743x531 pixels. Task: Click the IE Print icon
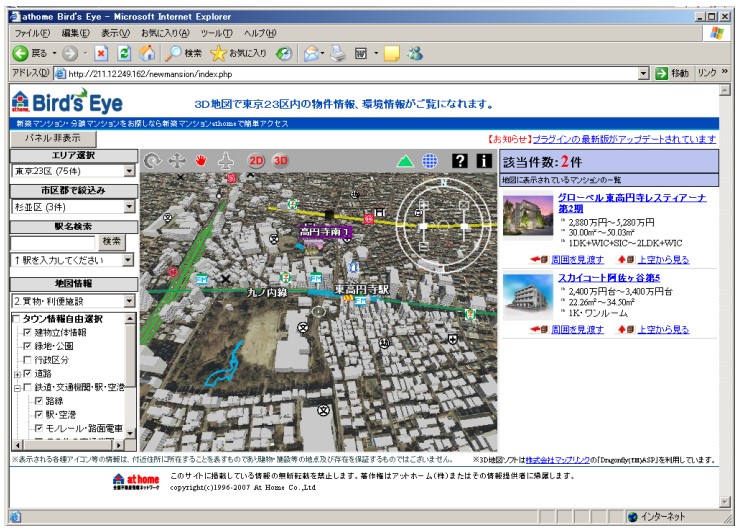(338, 53)
